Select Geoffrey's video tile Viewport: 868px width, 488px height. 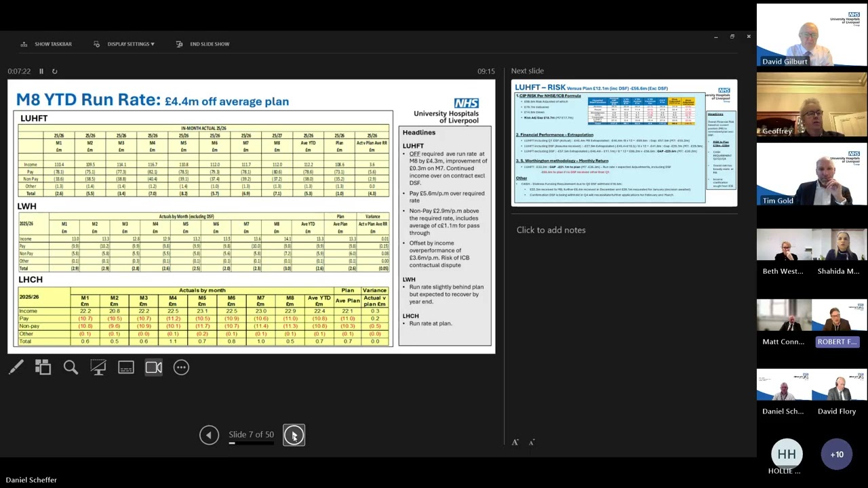point(812,105)
